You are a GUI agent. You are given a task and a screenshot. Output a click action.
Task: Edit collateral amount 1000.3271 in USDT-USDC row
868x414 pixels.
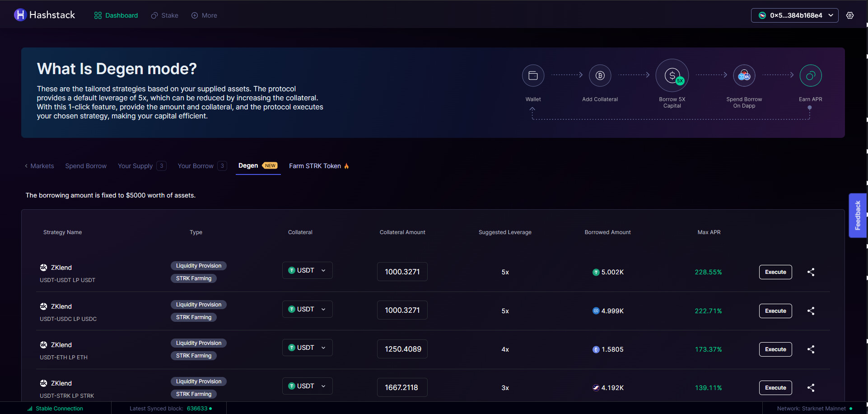[402, 310]
